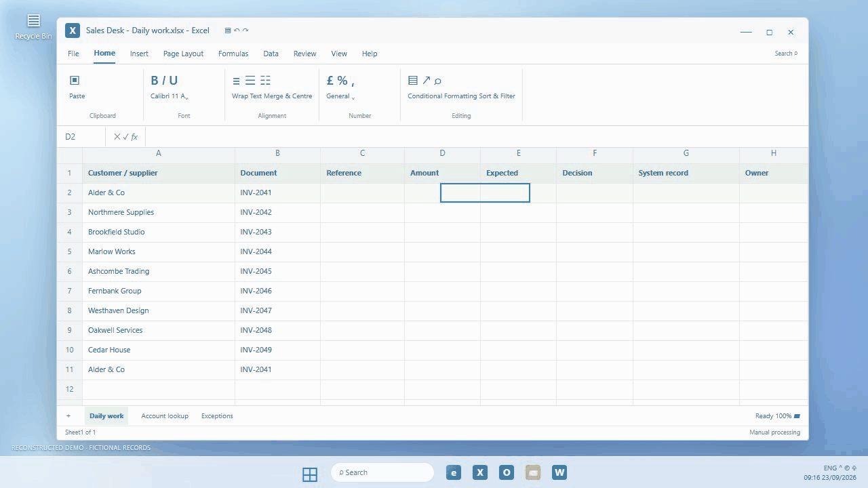Select the cell 'INV-2046'

(277, 291)
